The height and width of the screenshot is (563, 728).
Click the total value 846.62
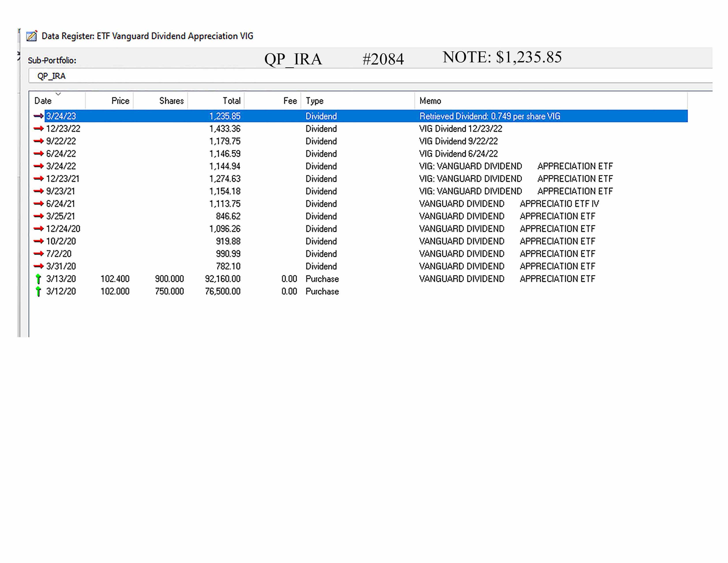tap(228, 216)
